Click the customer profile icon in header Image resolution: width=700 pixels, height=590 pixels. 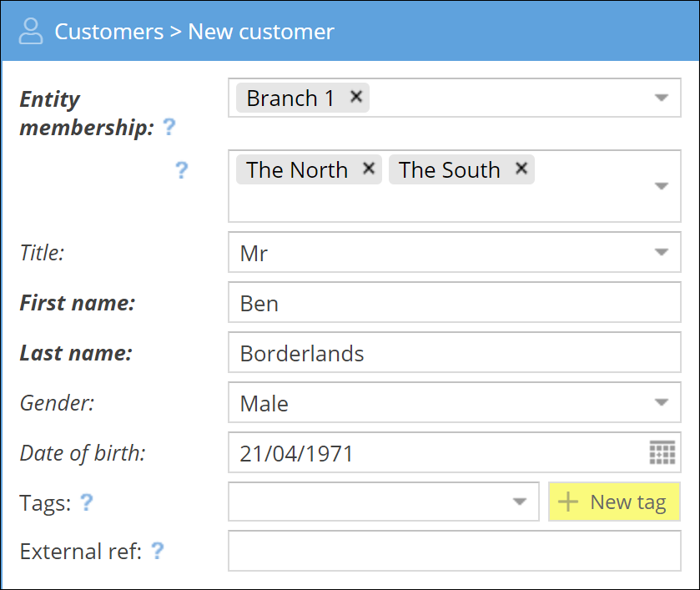[31, 32]
